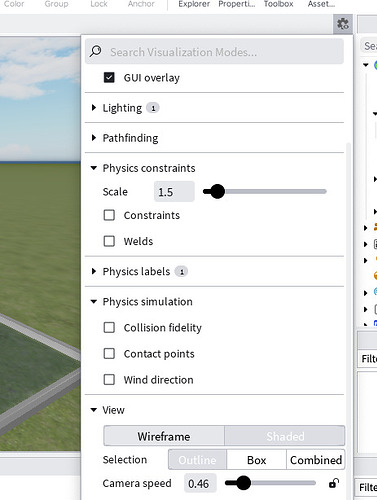Screen dimensions: 377x500
Task: Collapse the View section
Action: pos(94,410)
